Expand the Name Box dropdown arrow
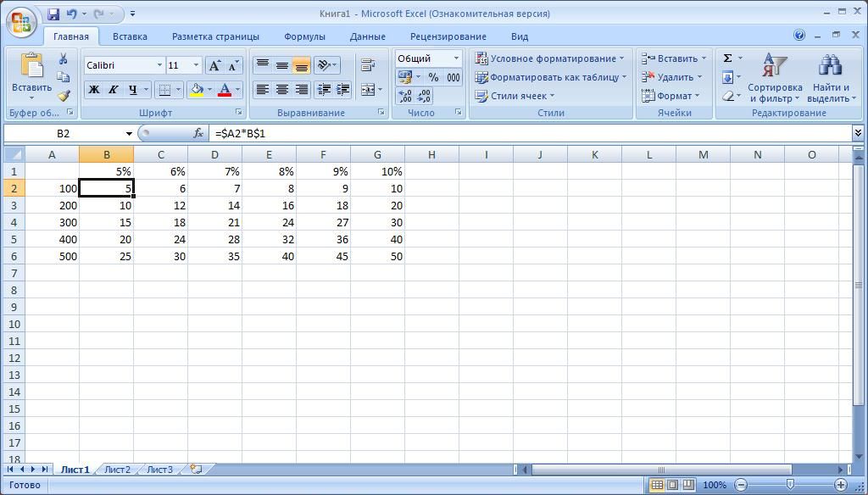This screenshot has width=868, height=495. pyautogui.click(x=129, y=134)
